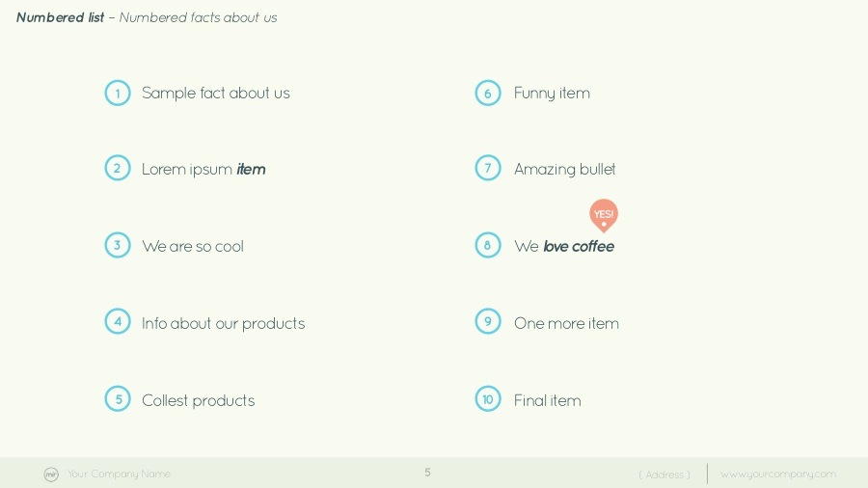Screen dimensions: 868x488
Task: Click the number 2 circle bullet
Action: click(x=118, y=169)
